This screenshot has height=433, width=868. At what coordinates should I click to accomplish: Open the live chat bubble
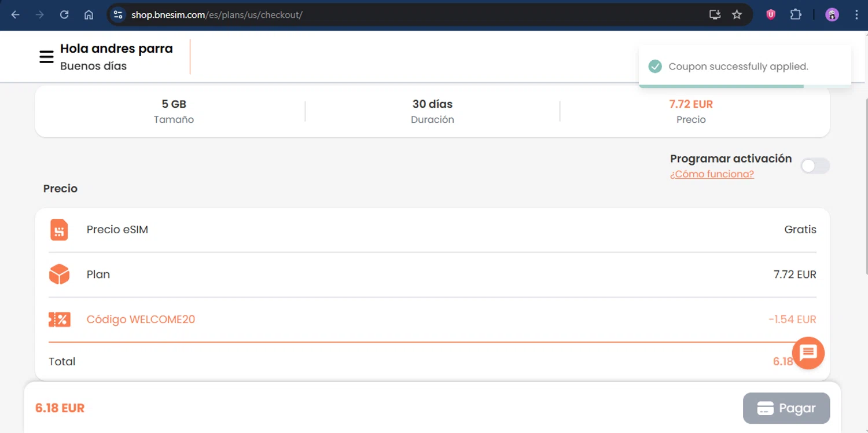(x=808, y=353)
